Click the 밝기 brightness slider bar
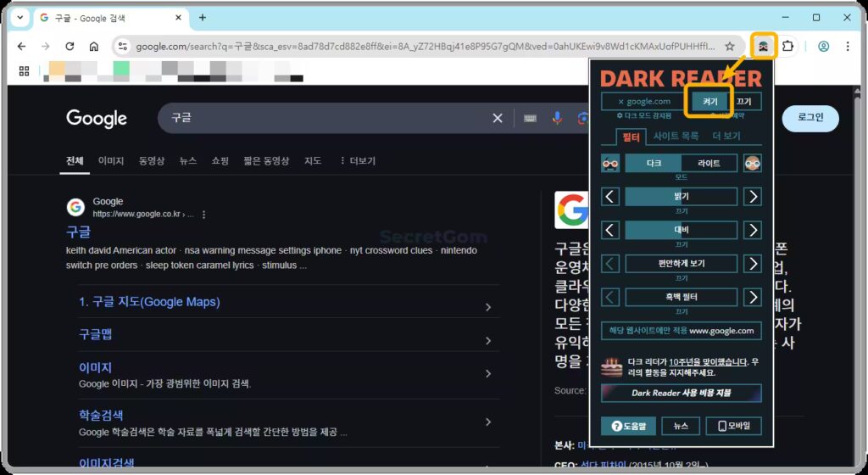 [682, 197]
